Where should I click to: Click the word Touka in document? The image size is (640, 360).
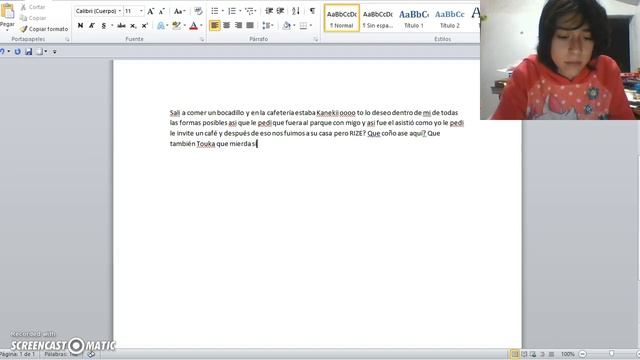pyautogui.click(x=206, y=144)
